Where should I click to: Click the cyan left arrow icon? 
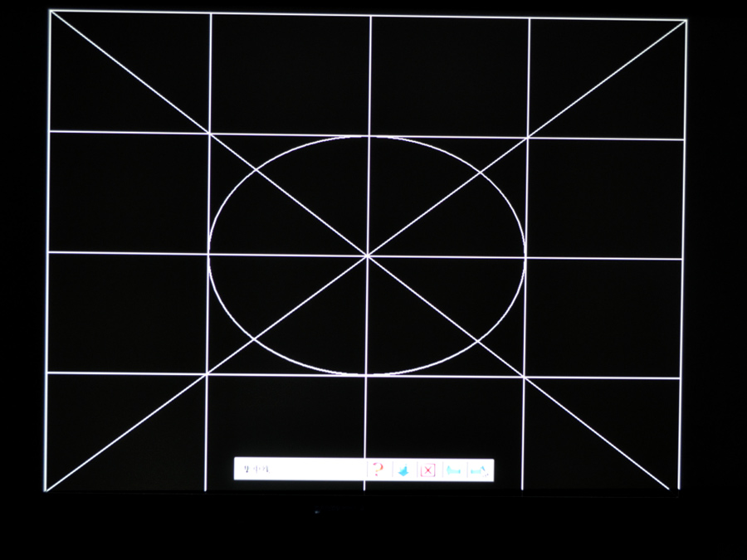pyautogui.click(x=453, y=470)
